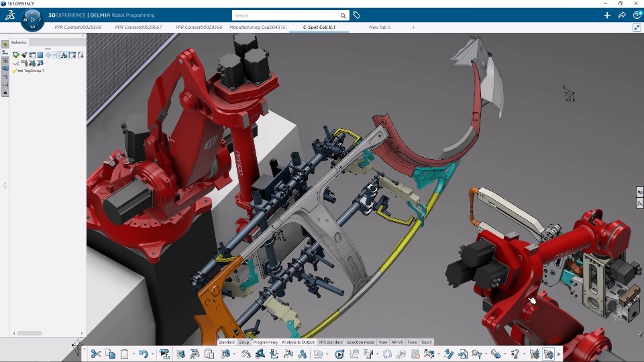Add a new tab with the plus button
The height and width of the screenshot is (362, 644).
[x=413, y=27]
